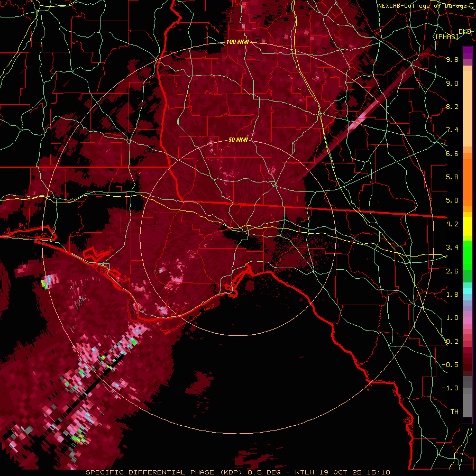Click the -0.5 legend value
The image size is (476, 476).
click(450, 365)
